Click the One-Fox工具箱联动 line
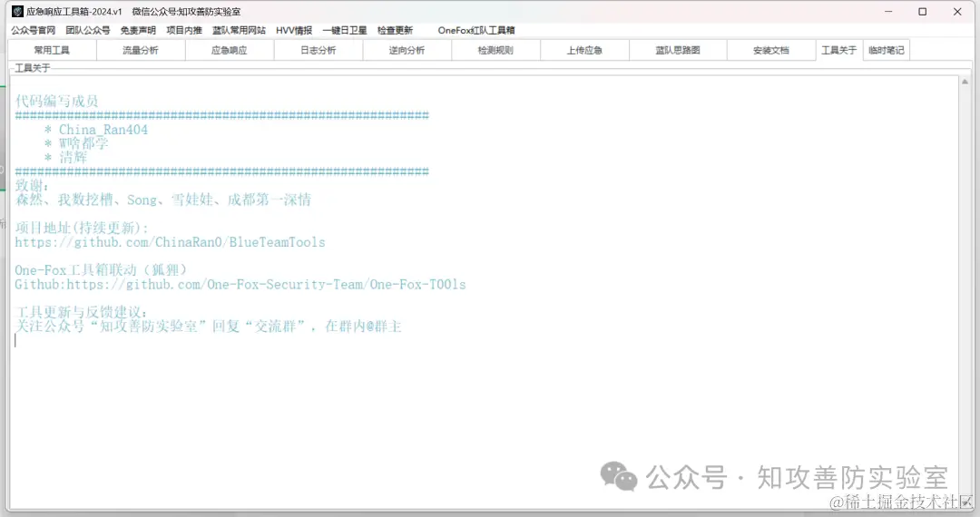Screen dimensions: 980x517 (101, 270)
